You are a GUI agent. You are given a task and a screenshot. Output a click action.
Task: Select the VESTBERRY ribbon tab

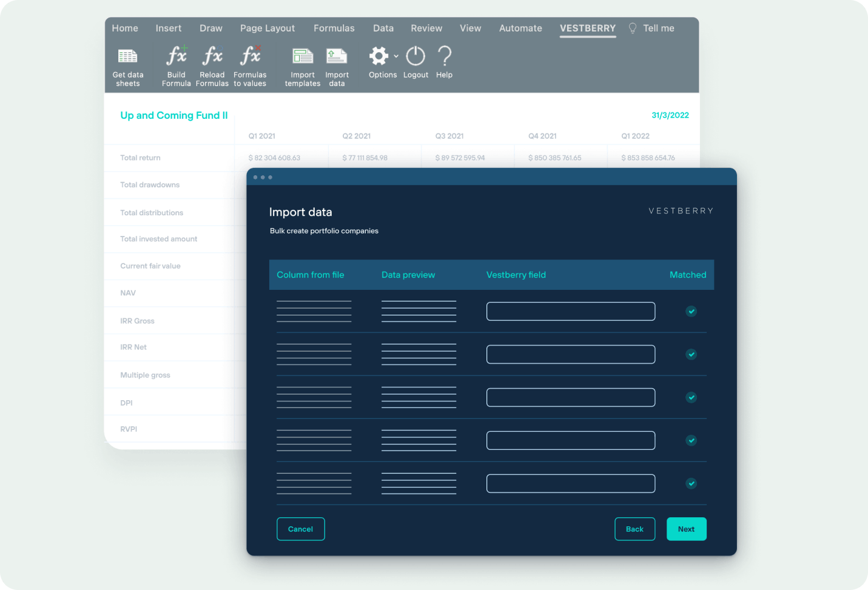point(588,28)
